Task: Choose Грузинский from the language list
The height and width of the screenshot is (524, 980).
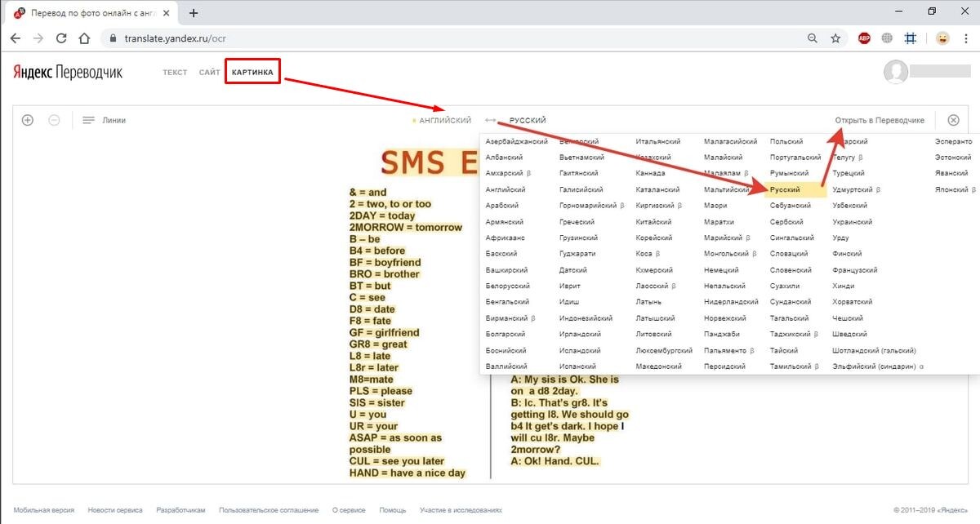Action: (577, 238)
